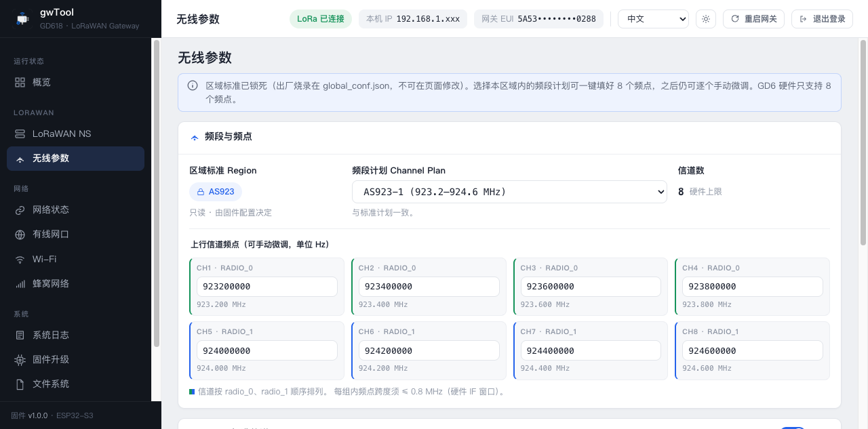Click the 与标准计划一致 hint text
Viewport: 868px width, 429px height.
[383, 213]
